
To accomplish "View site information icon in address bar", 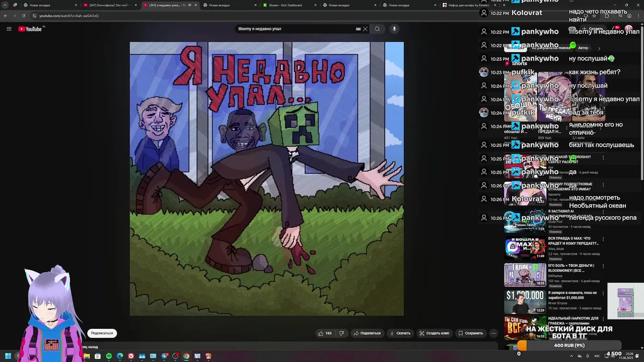I will 34,16.
